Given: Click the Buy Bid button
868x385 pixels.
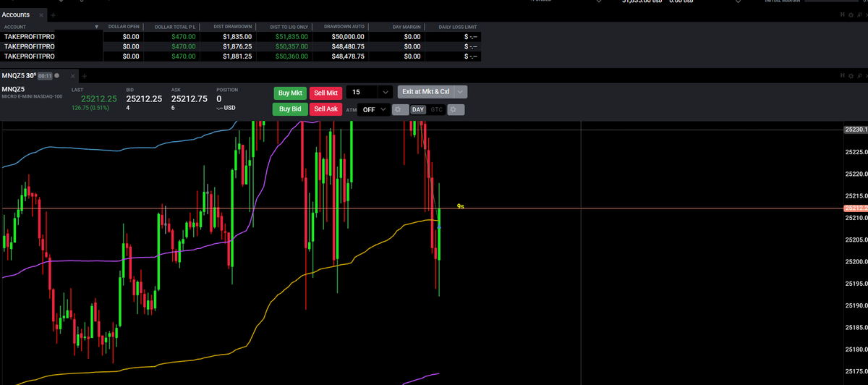Looking at the screenshot, I should click(290, 109).
